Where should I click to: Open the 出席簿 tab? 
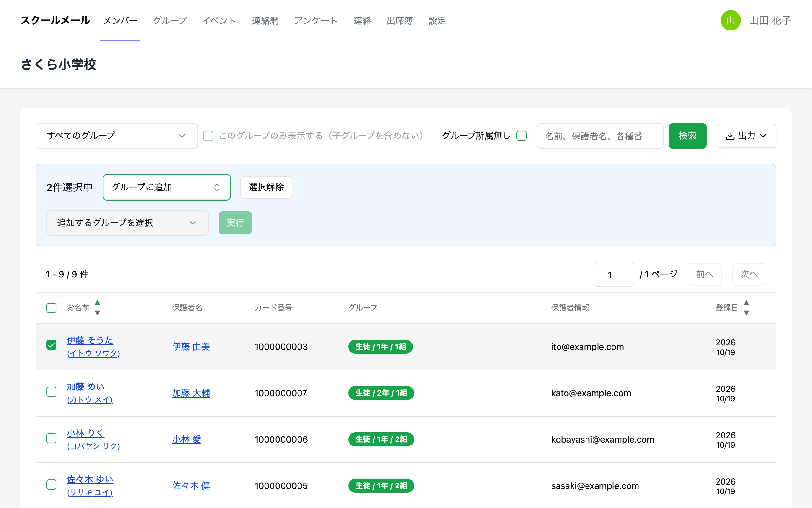tap(400, 21)
